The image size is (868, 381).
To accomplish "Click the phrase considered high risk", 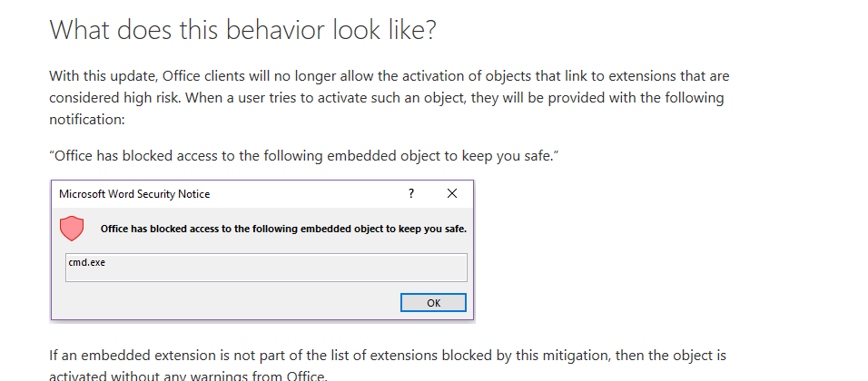I will 114,98.
